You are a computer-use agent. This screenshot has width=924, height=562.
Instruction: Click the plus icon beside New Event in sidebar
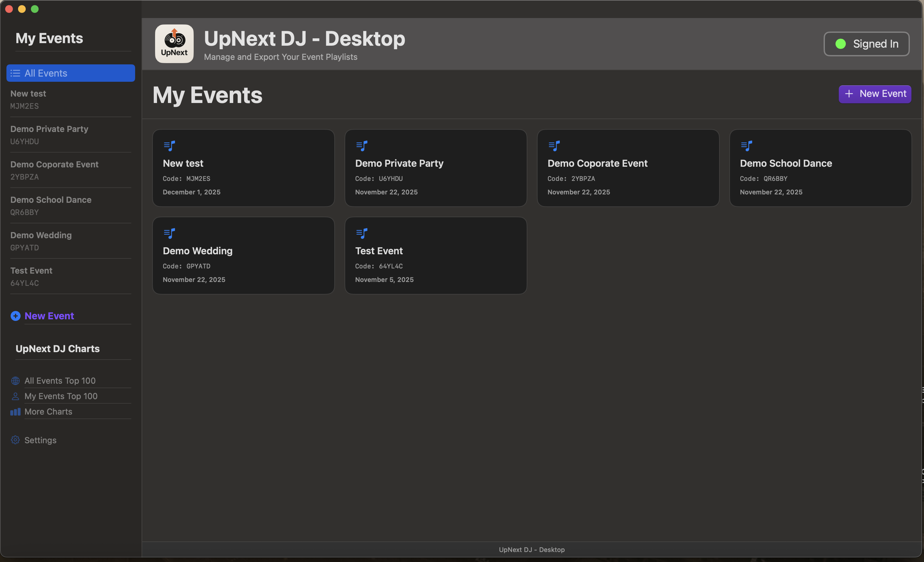click(15, 316)
